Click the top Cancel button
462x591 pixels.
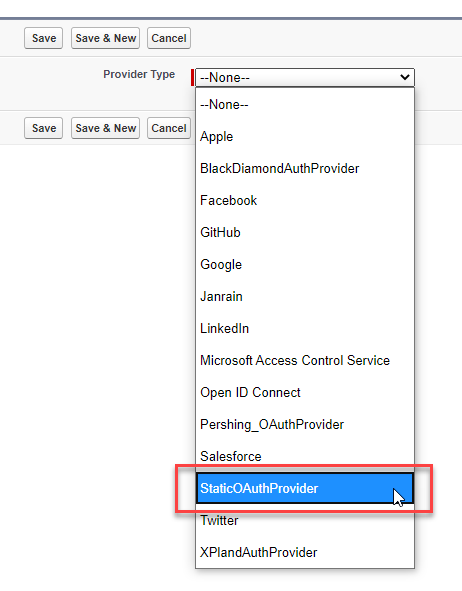click(x=169, y=38)
